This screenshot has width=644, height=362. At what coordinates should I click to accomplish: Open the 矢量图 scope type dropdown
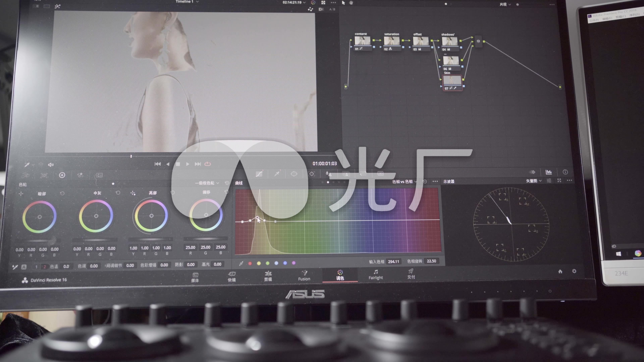[x=534, y=181]
